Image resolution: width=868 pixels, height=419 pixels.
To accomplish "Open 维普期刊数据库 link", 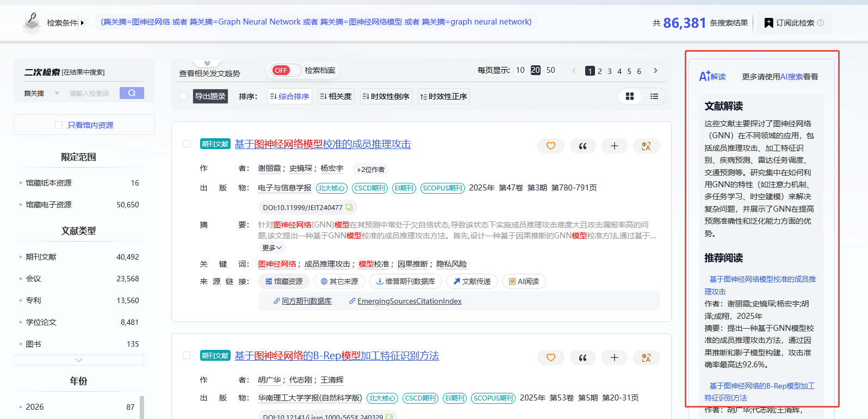I will (405, 281).
